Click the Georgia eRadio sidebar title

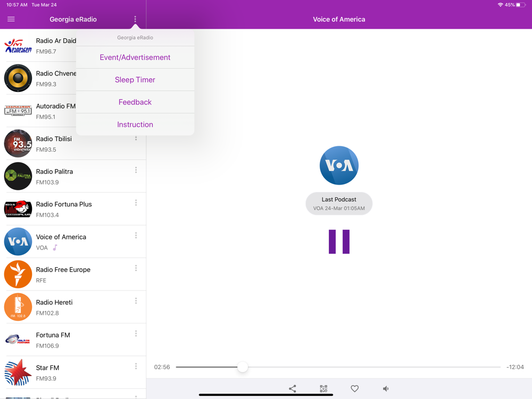(x=73, y=19)
